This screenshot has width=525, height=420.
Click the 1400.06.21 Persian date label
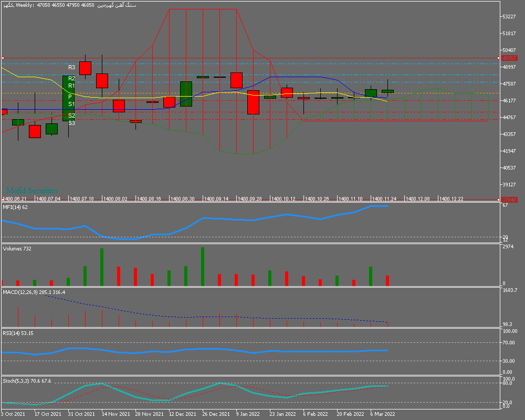[14, 198]
